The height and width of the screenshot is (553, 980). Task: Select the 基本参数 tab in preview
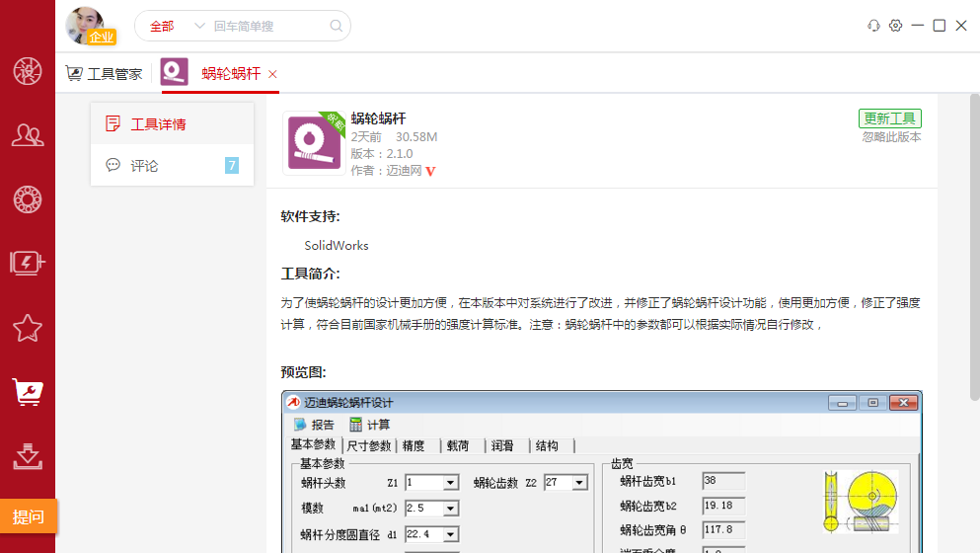313,444
